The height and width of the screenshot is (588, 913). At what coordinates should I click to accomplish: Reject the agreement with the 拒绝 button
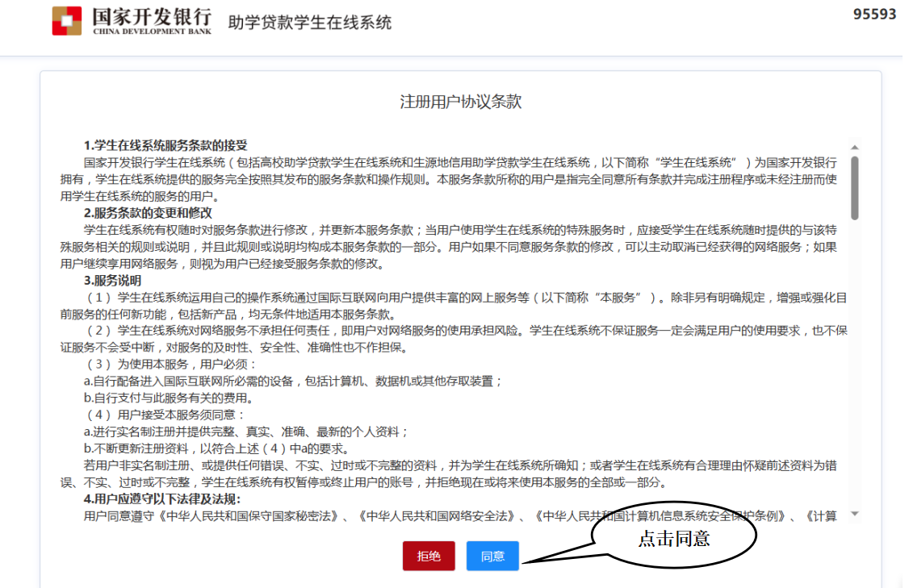coord(429,556)
